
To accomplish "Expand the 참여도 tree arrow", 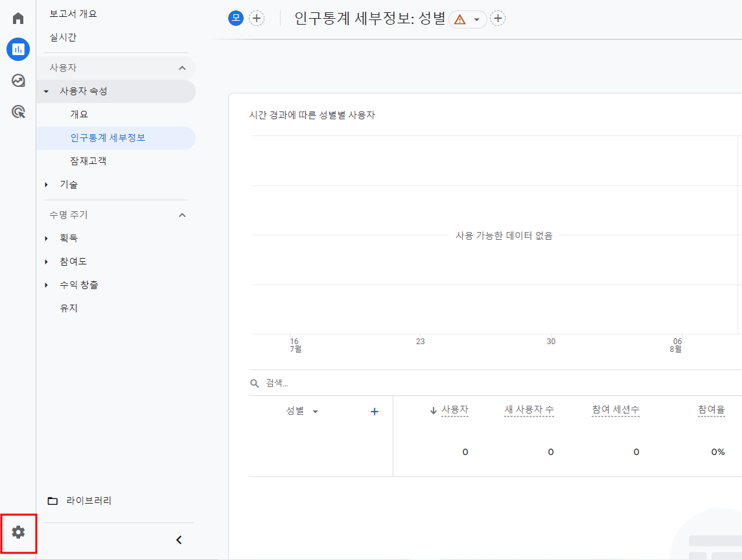I will pos(47,262).
